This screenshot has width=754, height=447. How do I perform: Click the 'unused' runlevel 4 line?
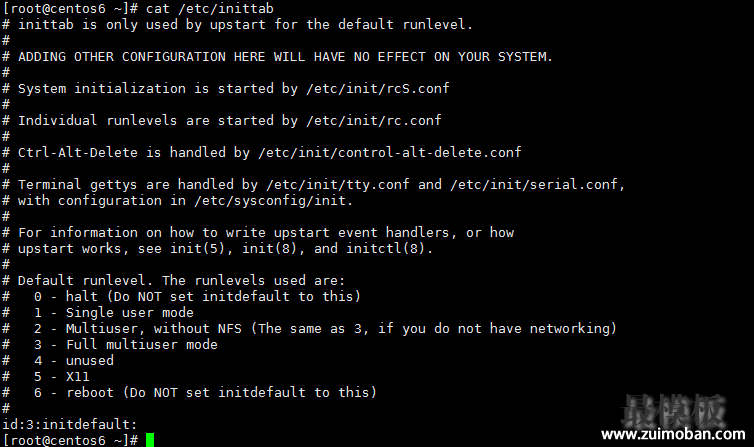pyautogui.click(x=90, y=360)
